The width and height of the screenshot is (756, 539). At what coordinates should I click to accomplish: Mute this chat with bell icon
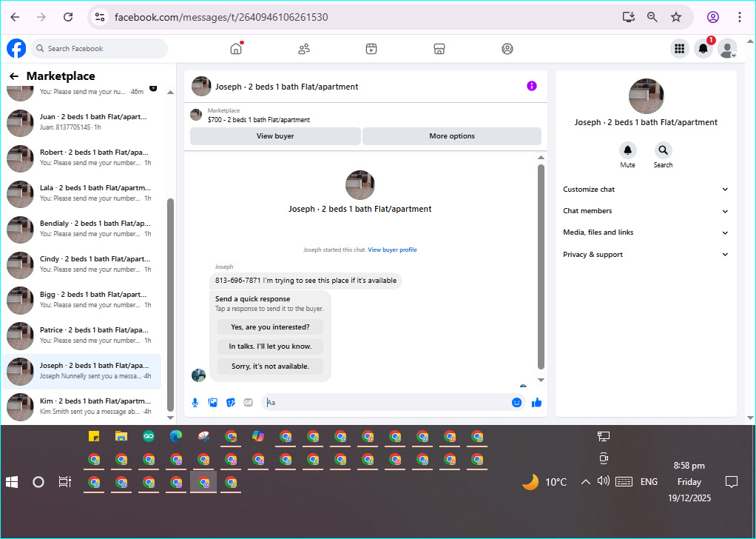628,150
